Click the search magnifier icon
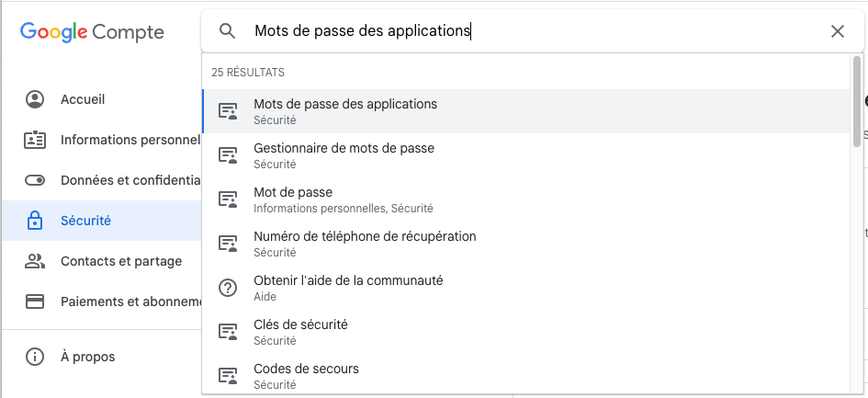Viewport: 868px width, 398px height. [228, 31]
